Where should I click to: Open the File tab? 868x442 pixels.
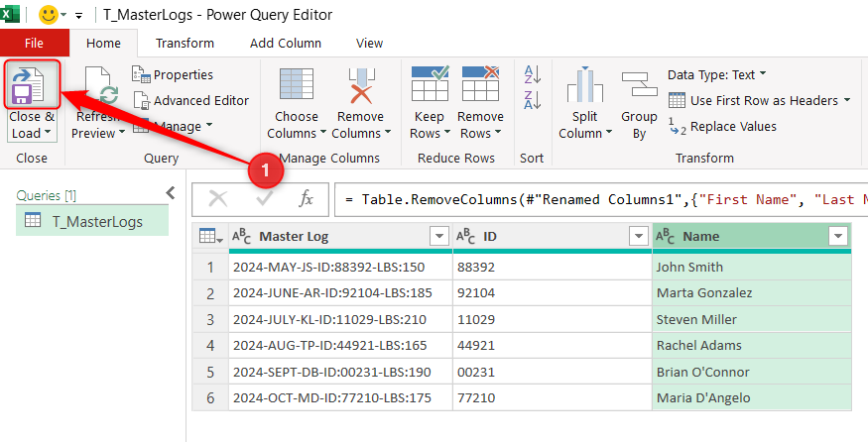35,44
